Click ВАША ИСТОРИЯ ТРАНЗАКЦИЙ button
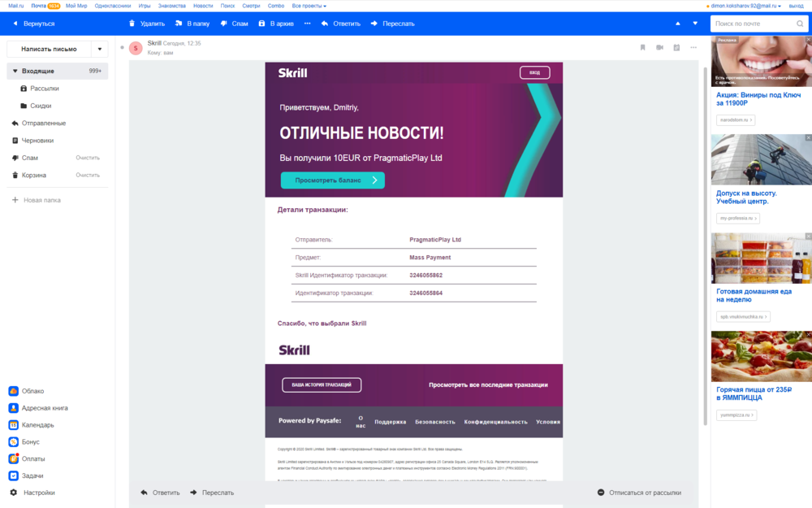This screenshot has width=812, height=508. coord(322,384)
